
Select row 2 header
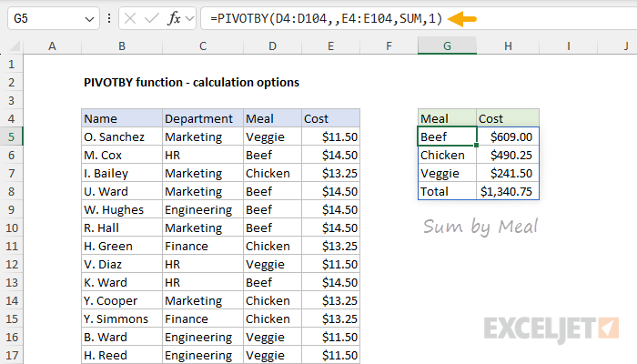(x=11, y=83)
